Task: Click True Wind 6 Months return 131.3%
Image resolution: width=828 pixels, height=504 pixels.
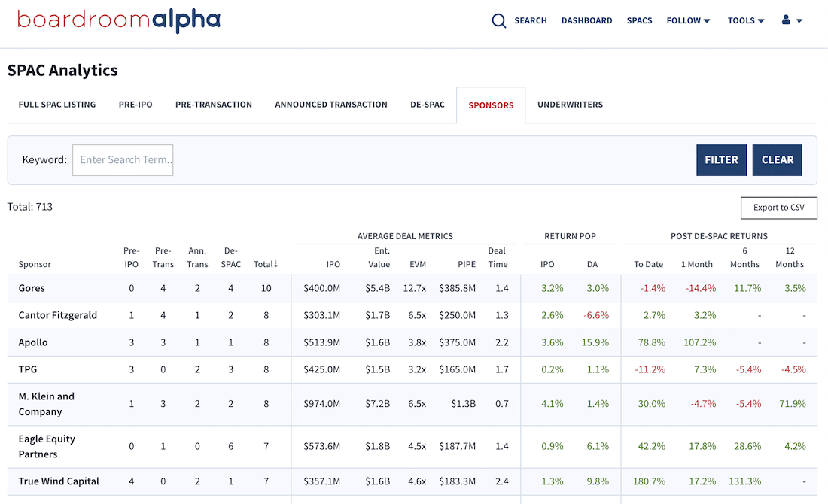Action: tap(745, 481)
